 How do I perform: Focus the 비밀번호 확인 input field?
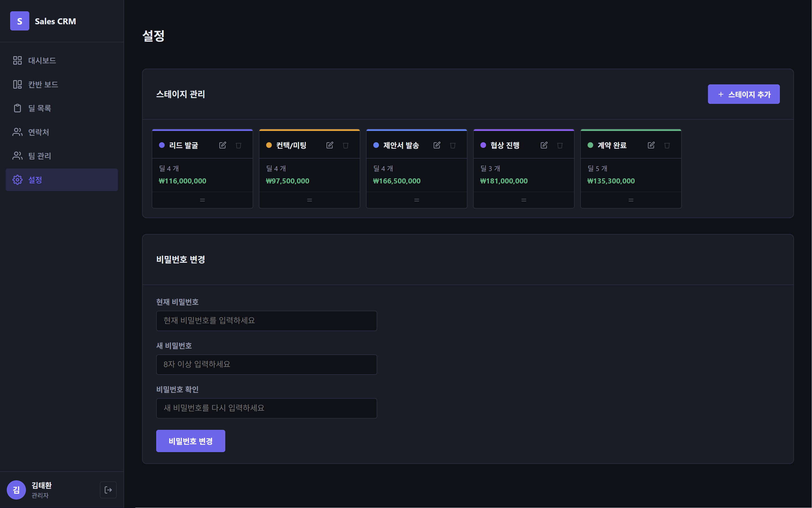[266, 408]
